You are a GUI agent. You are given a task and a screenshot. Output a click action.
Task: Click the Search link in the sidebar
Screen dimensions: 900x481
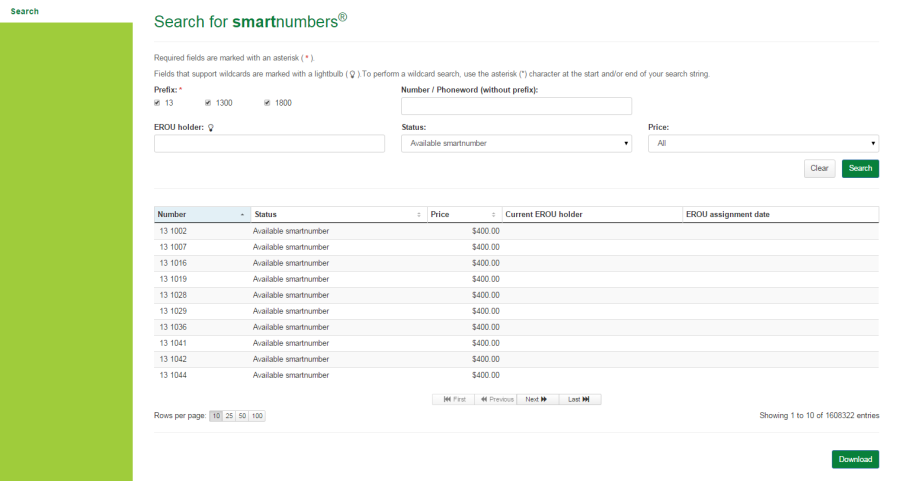25,11
